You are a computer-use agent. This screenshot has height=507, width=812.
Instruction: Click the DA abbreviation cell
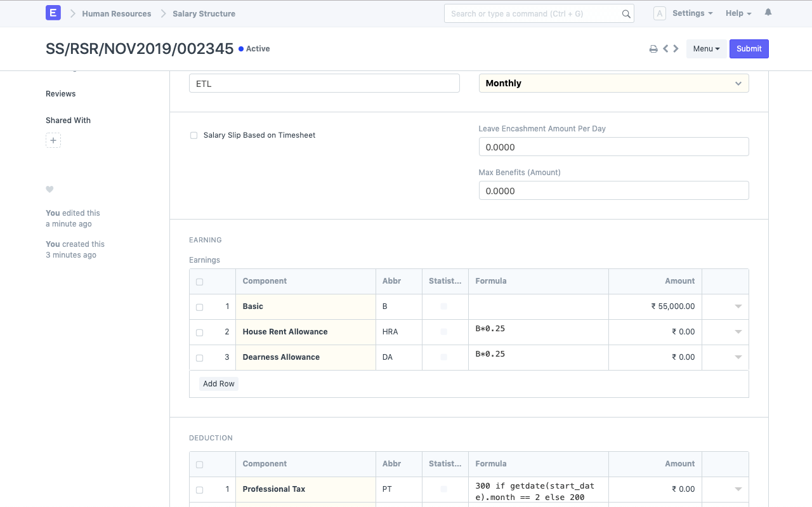click(x=398, y=357)
